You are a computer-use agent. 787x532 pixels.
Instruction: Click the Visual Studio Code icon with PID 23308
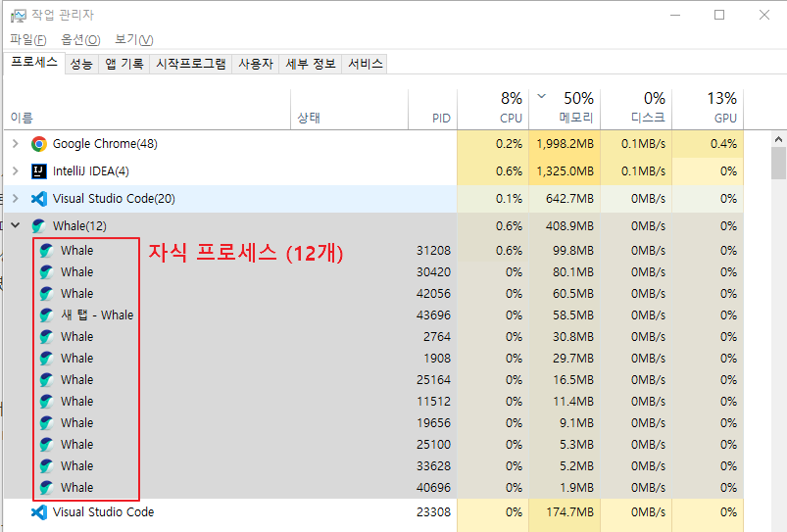click(39, 512)
